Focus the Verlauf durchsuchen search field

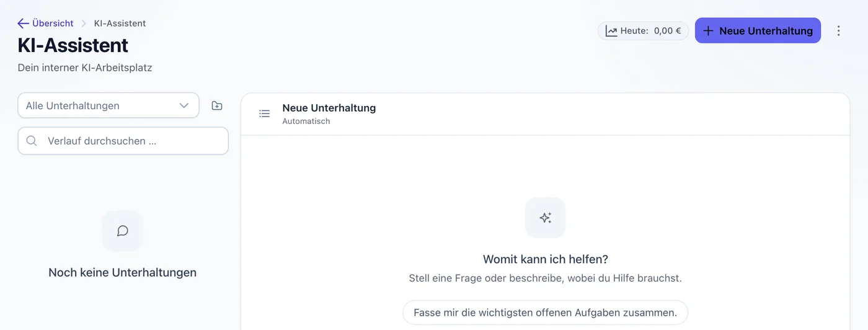pyautogui.click(x=123, y=141)
